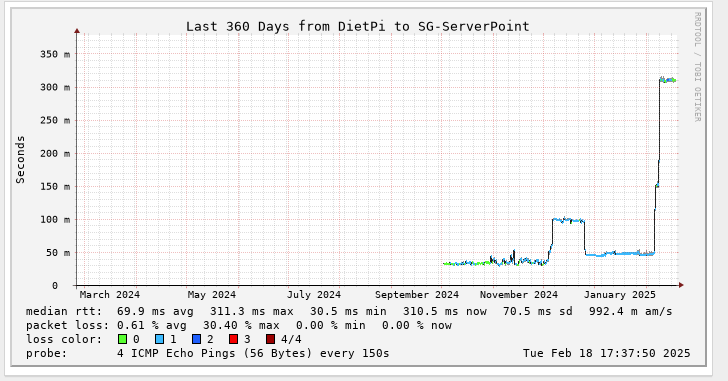Click the '150 m' y-axis value
Image resolution: width=728 pixels, height=381 pixels.
55,187
